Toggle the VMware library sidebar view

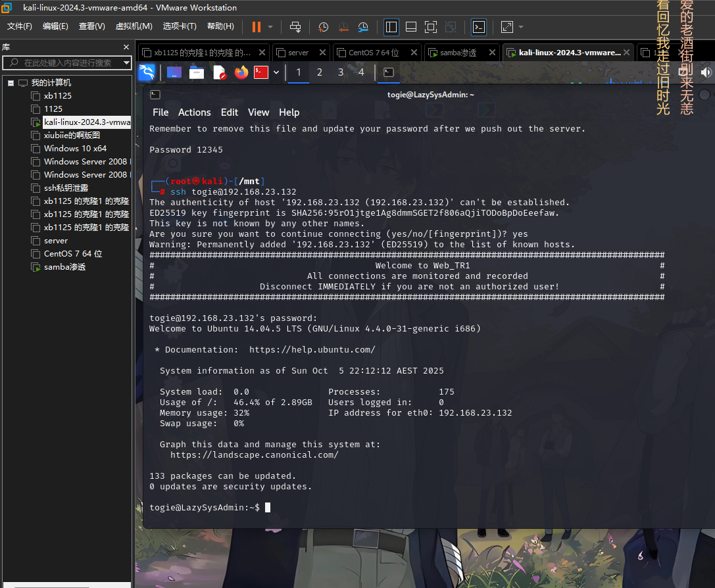click(x=391, y=27)
